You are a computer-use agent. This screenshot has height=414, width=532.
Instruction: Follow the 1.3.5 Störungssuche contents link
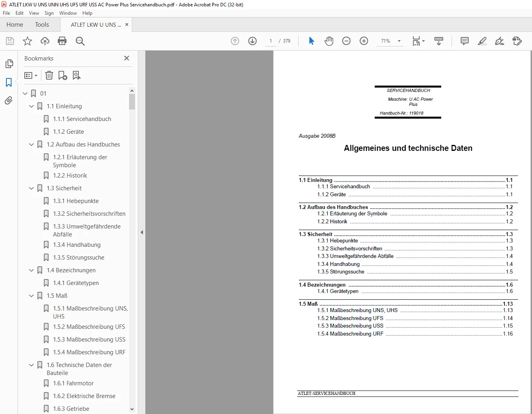tap(415, 272)
